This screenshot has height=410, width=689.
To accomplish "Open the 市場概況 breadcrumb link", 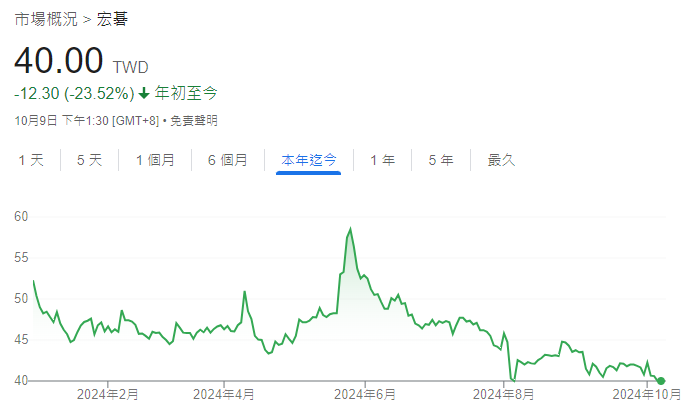I will point(46,19).
